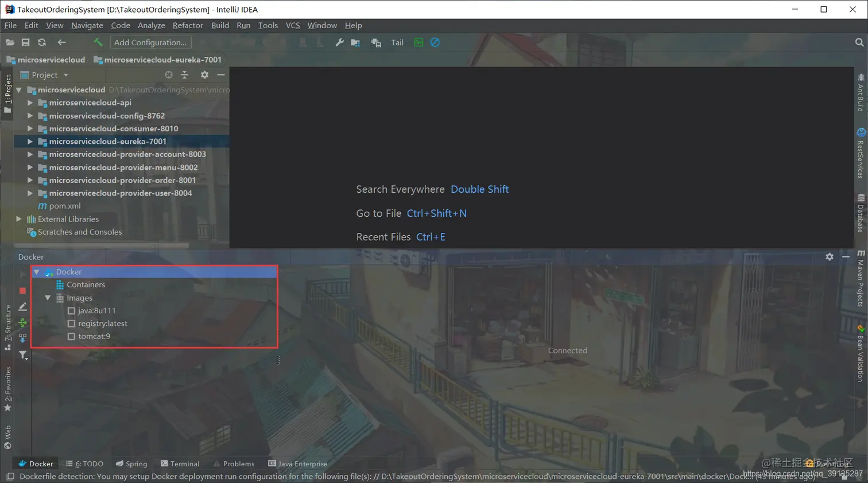Click the blue crossed-circle toolbar icon
This screenshot has width=868, height=483.
tap(435, 42)
